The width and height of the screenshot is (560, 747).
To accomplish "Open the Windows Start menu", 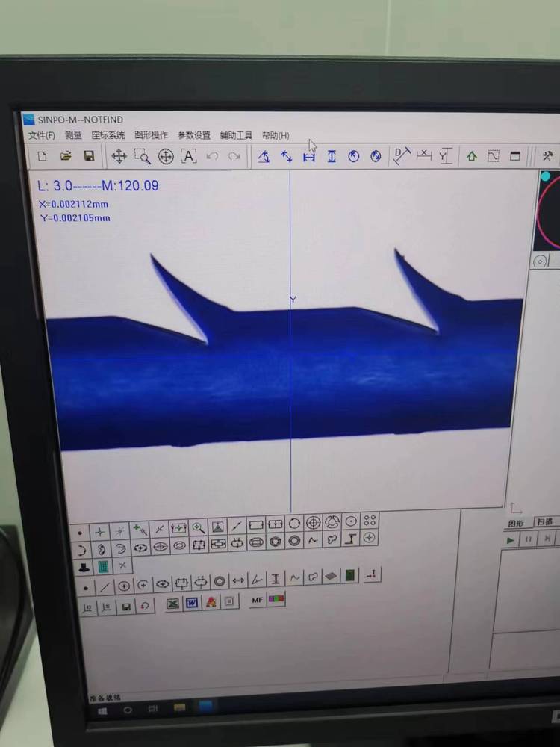I will [102, 711].
